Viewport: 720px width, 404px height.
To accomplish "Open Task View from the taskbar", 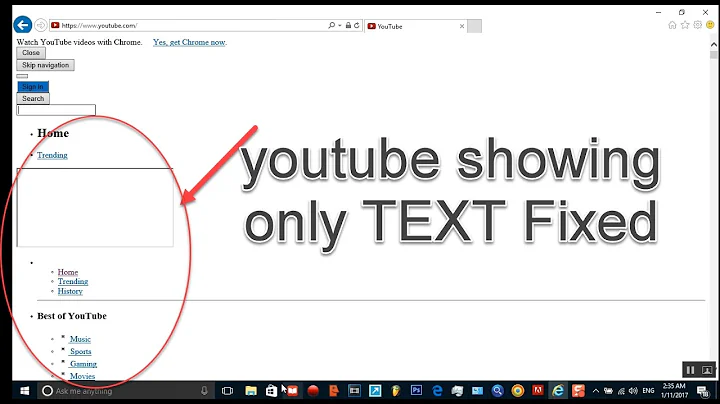I will pyautogui.click(x=227, y=391).
